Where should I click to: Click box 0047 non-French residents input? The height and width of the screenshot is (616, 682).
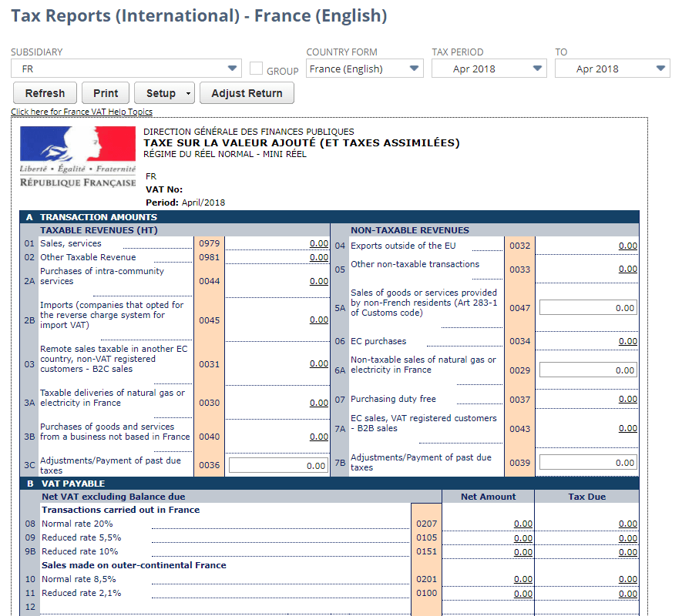(x=588, y=308)
